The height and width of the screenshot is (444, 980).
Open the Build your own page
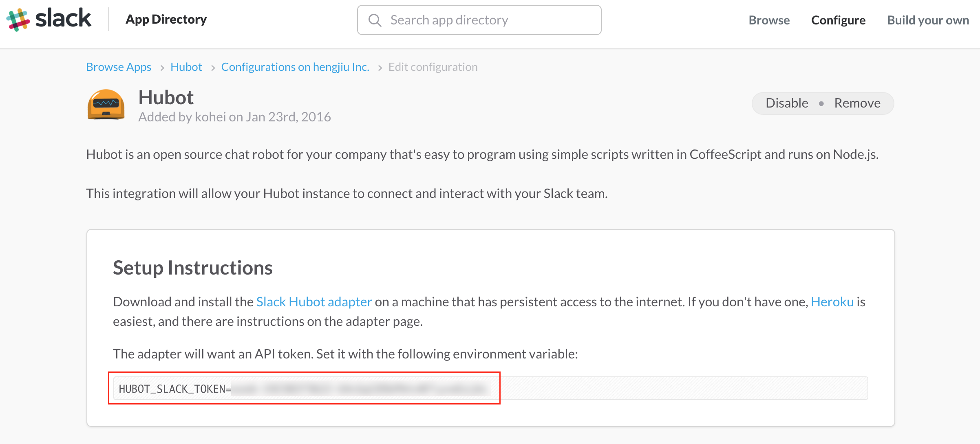click(927, 20)
